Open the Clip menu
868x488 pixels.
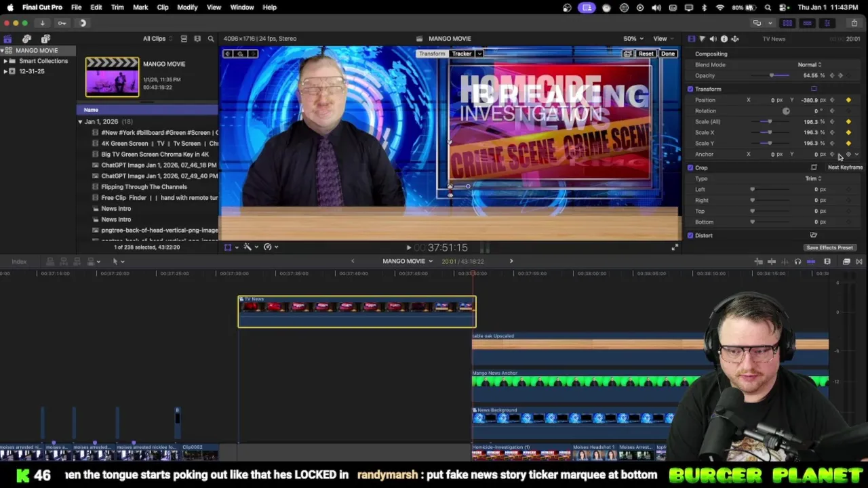tap(163, 7)
